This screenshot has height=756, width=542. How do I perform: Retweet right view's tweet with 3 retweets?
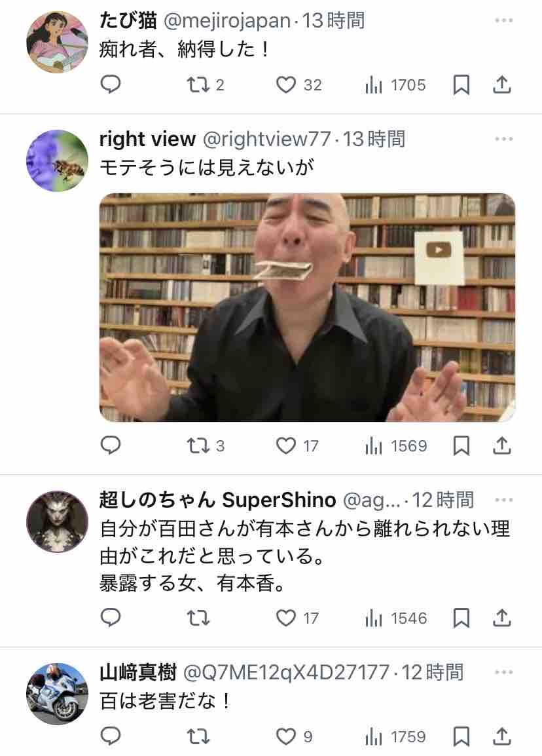tap(206, 446)
